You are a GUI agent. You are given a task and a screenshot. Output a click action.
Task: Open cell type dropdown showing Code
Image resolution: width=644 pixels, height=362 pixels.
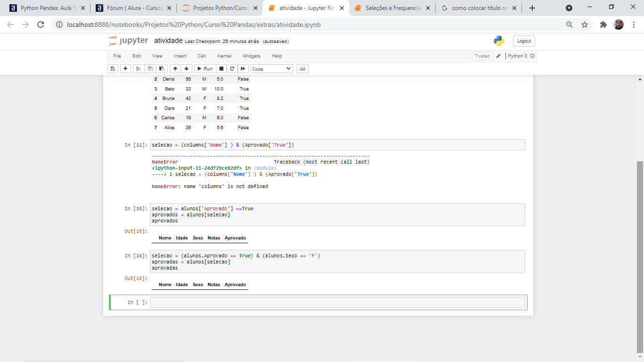tap(272, 69)
